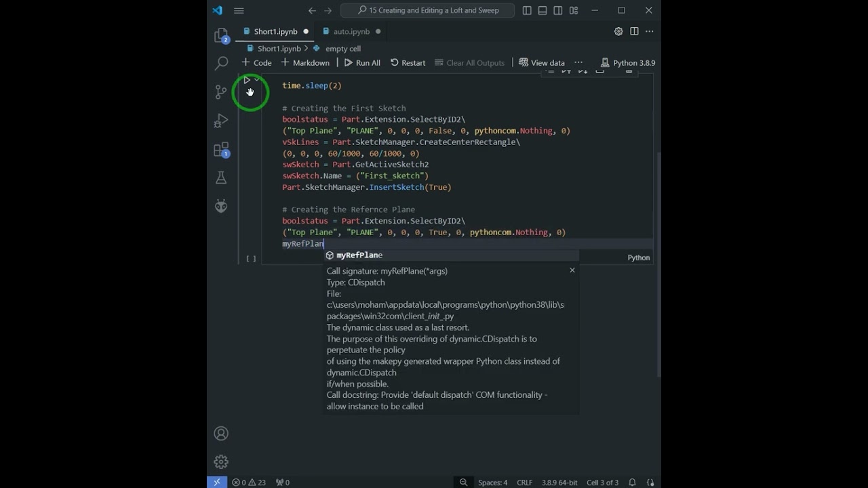Open the forwarded ports status item

(283, 483)
